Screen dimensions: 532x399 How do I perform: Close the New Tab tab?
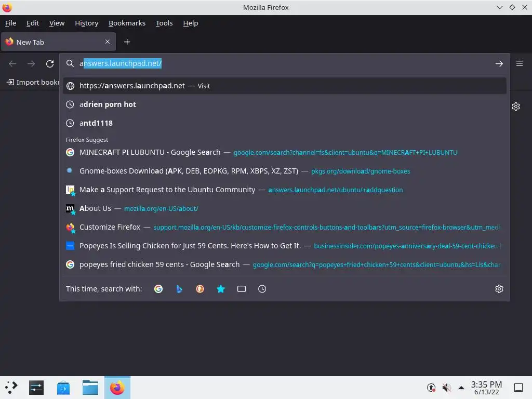(x=107, y=42)
